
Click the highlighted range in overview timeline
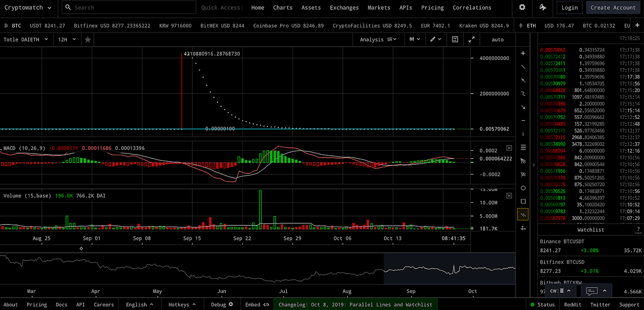(x=449, y=269)
